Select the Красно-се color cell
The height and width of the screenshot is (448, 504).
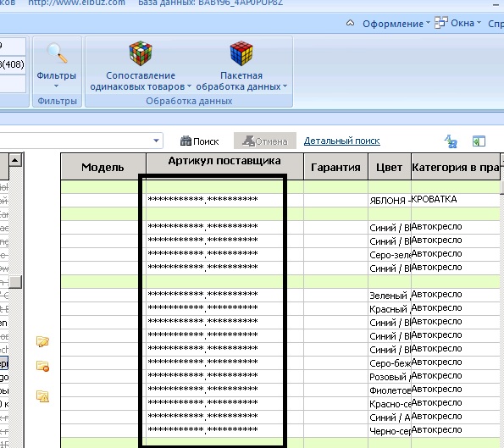point(390,403)
